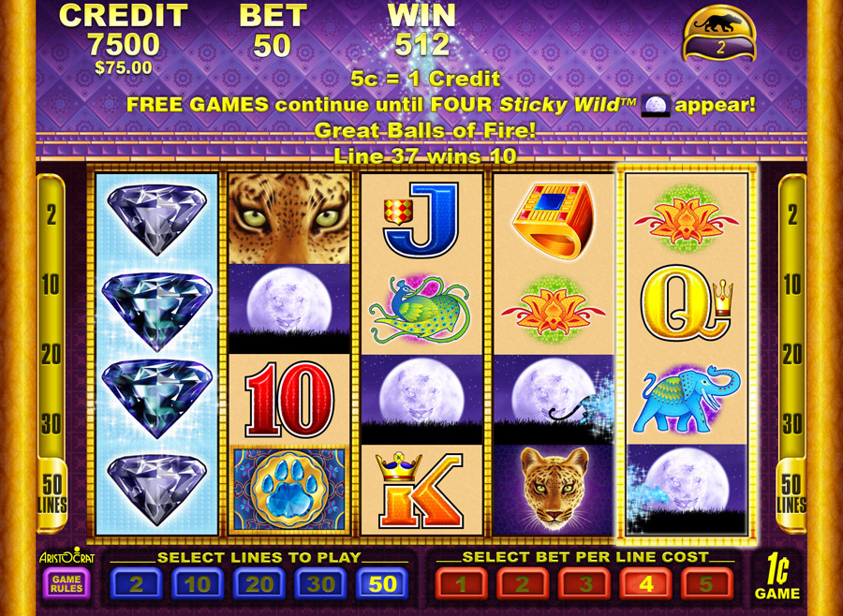
Task: Open the Game Rules button
Action: click(67, 584)
